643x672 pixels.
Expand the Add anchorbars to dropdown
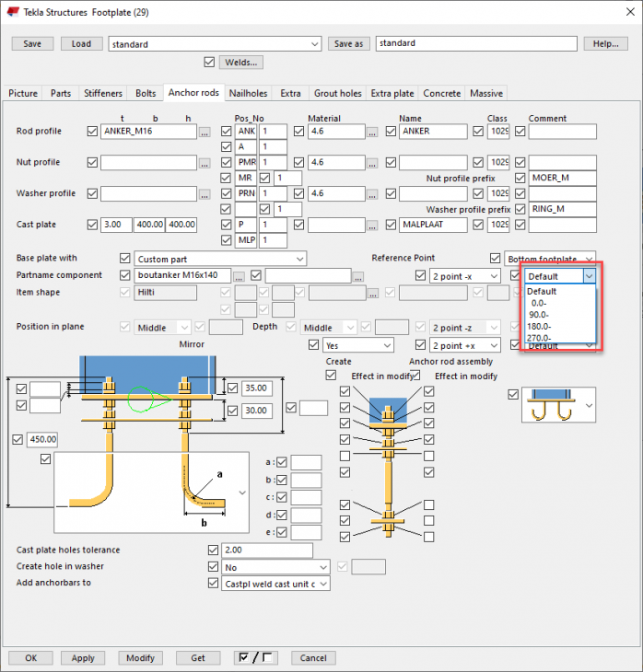click(x=275, y=584)
